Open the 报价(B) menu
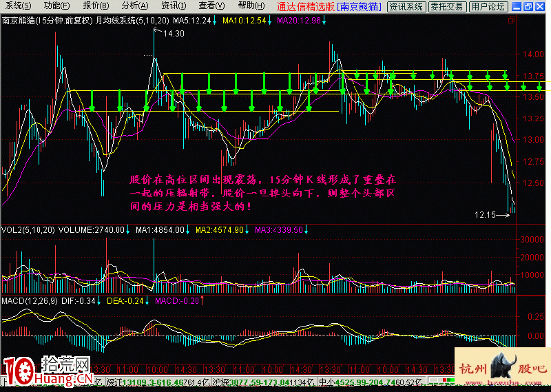 96,6
